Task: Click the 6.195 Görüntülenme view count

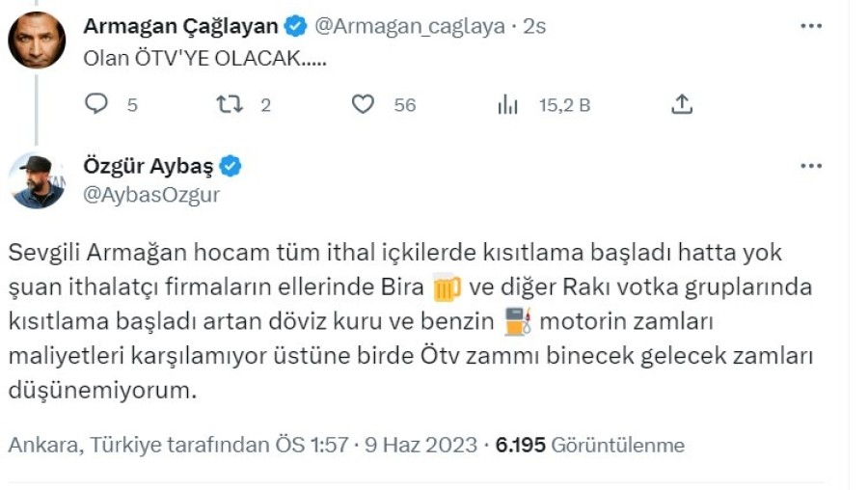Action: pyautogui.click(x=590, y=446)
